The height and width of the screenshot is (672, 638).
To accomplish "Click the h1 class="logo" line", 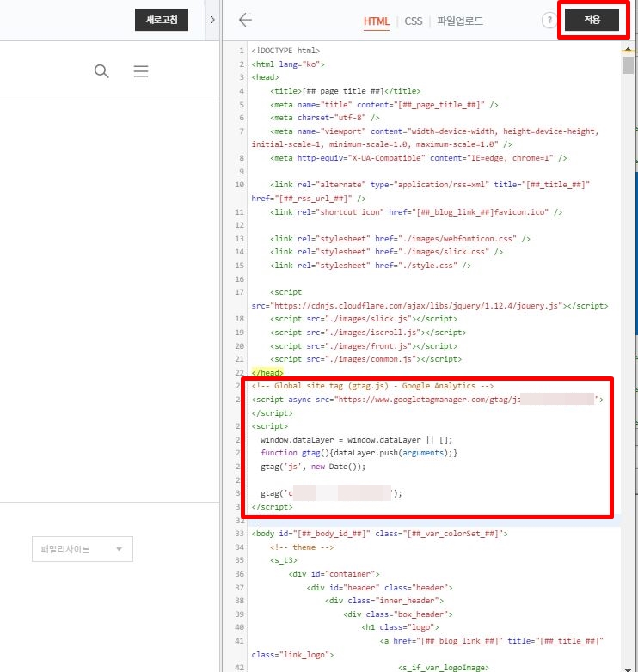I will (400, 627).
